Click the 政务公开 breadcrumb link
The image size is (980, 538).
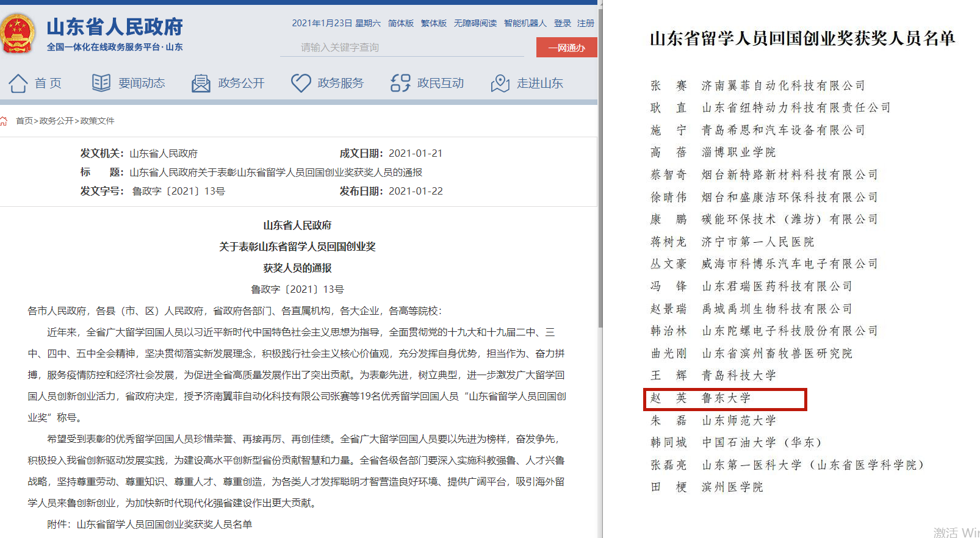click(56, 121)
